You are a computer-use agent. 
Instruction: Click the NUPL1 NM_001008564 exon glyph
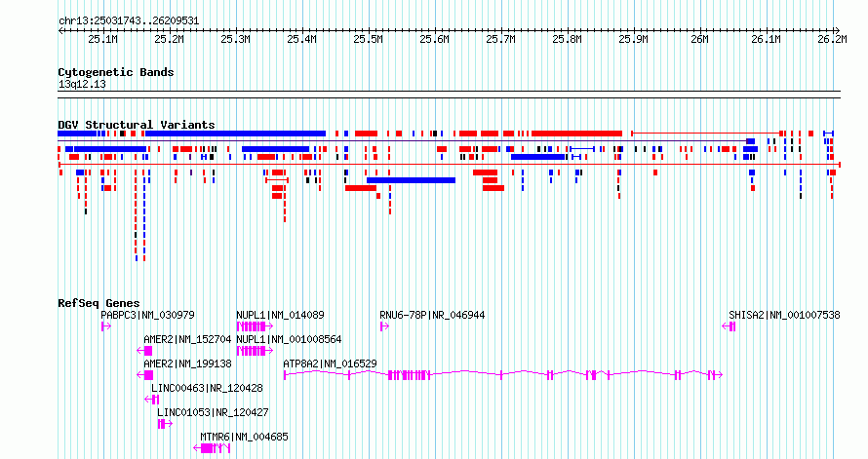click(255, 351)
